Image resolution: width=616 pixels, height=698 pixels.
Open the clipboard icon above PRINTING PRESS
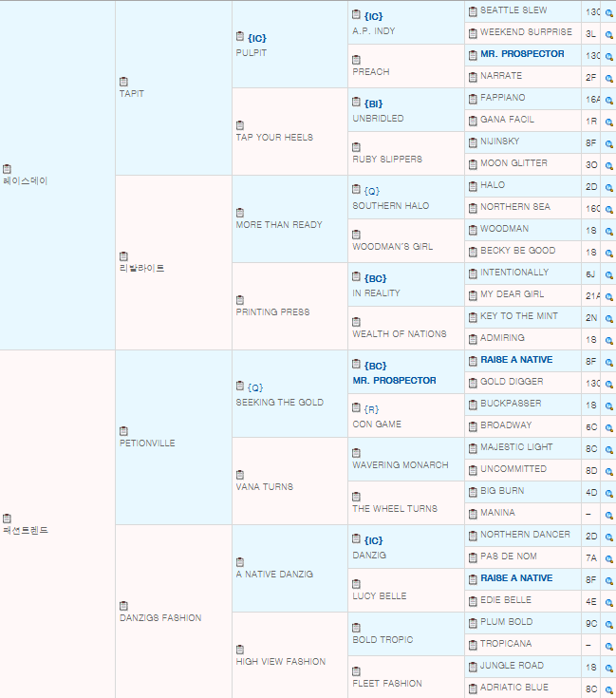click(240, 300)
